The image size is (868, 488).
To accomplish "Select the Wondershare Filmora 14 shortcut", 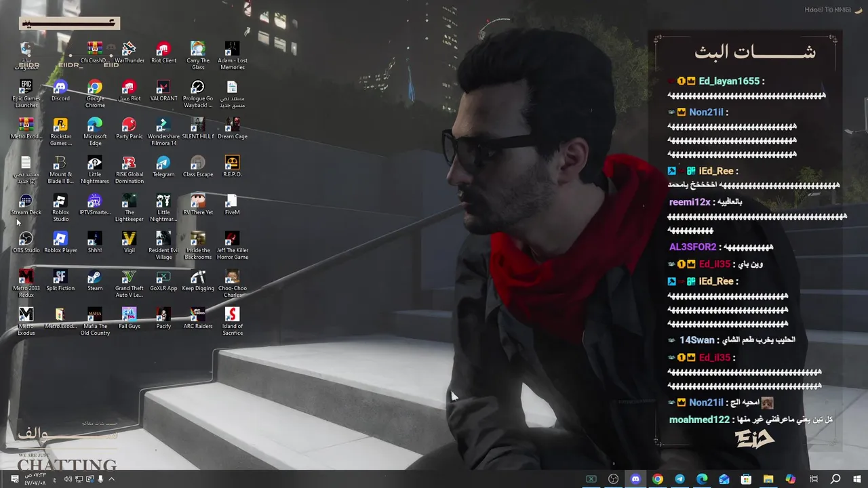I will 163,131.
